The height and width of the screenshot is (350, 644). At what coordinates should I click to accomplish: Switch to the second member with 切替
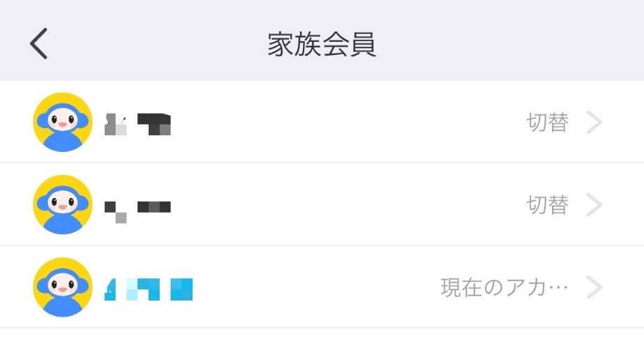click(548, 205)
